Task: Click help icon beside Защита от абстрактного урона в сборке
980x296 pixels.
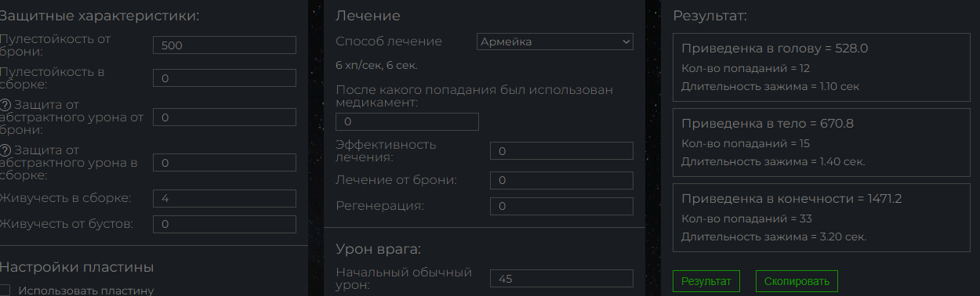Action: pos(6,150)
